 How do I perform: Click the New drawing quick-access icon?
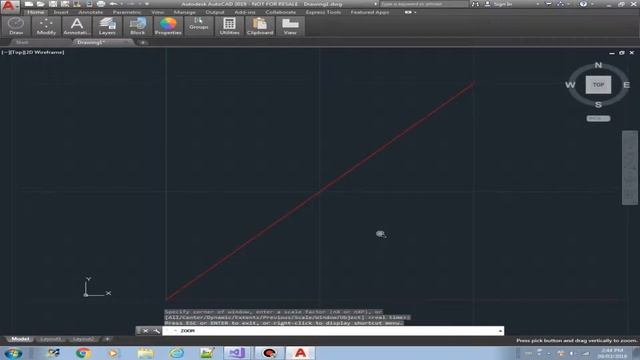click(x=29, y=4)
